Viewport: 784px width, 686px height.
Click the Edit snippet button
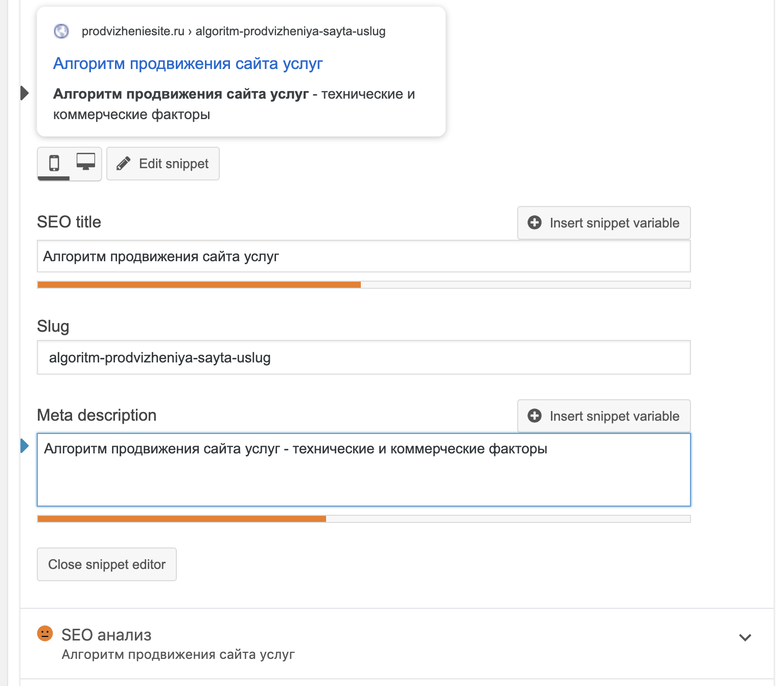tap(163, 164)
